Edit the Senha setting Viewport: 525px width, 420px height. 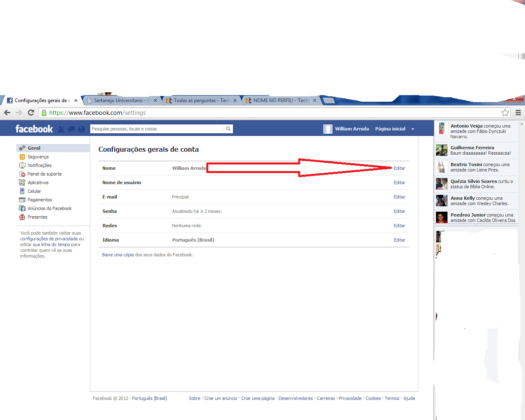(399, 211)
